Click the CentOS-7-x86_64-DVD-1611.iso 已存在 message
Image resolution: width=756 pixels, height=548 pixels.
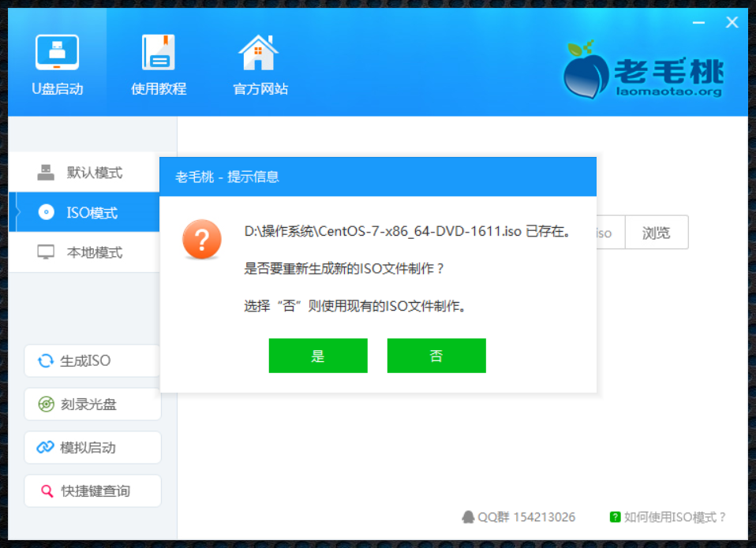coord(407,231)
